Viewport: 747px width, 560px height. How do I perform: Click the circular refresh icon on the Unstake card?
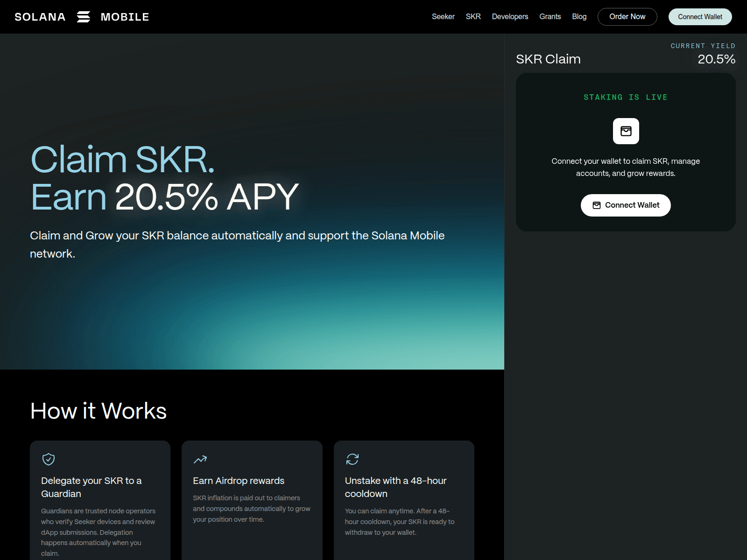pyautogui.click(x=352, y=460)
